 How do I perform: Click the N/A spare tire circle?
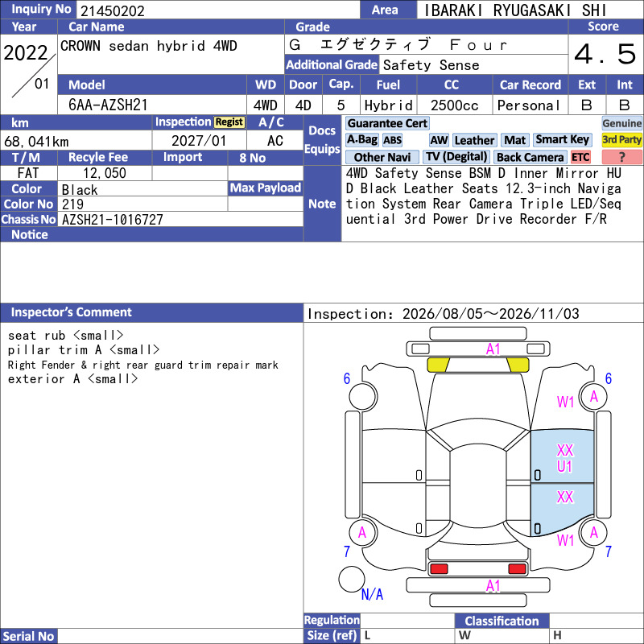click(x=352, y=579)
